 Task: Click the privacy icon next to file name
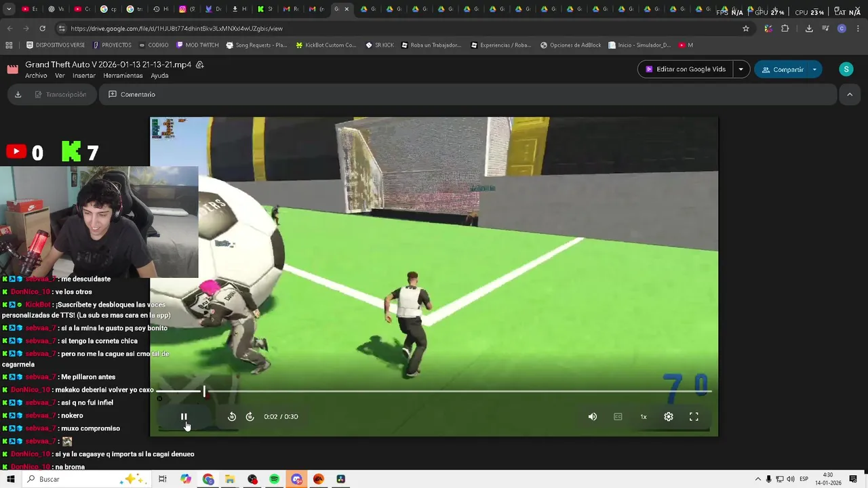[x=200, y=64]
